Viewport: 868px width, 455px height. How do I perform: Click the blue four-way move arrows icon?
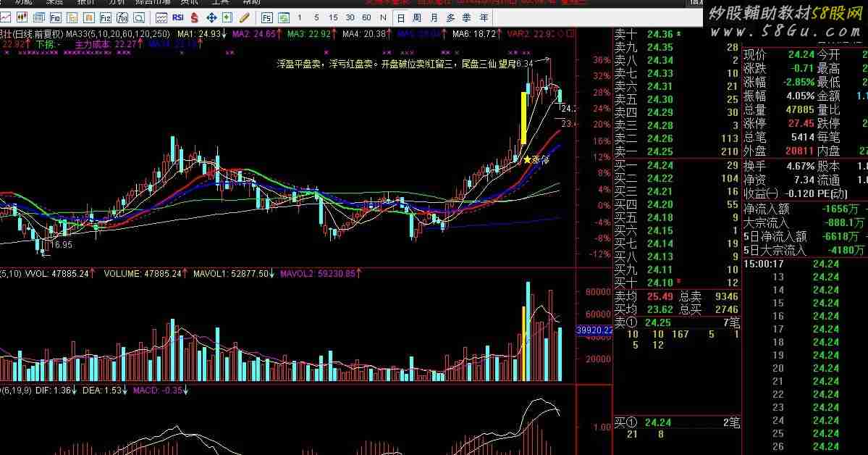click(211, 17)
